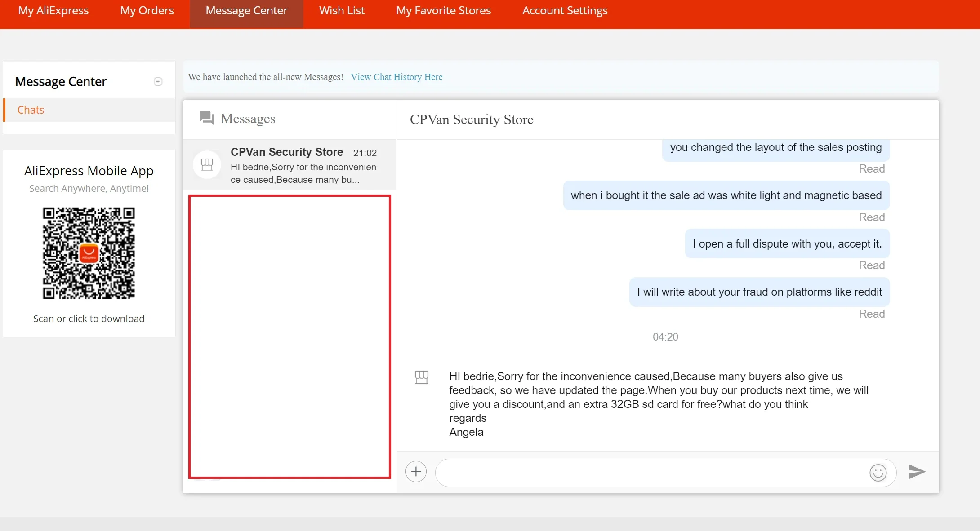The image size is (980, 531).
Task: Click the plus attachment icon
Action: 416,472
